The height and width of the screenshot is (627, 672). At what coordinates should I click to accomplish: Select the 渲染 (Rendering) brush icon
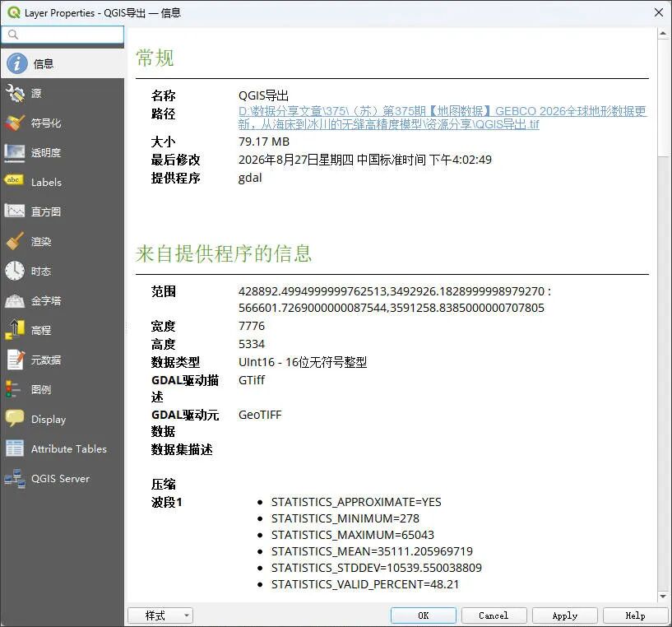click(15, 241)
